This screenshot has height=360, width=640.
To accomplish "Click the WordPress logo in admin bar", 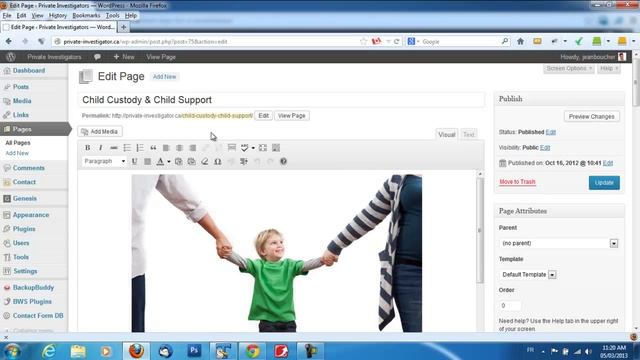I will pos(11,57).
